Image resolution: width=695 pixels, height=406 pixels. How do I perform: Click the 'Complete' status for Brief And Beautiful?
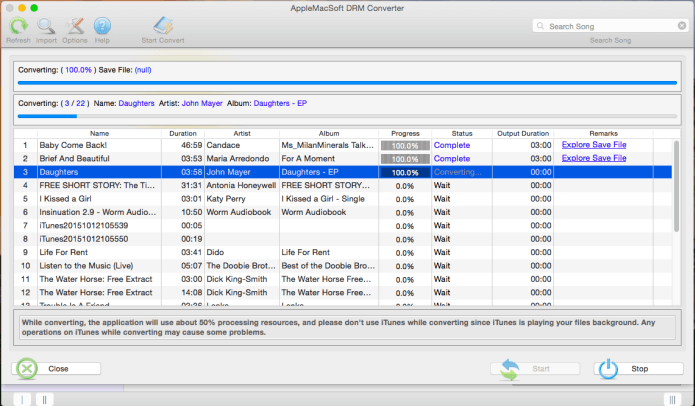pyautogui.click(x=452, y=159)
